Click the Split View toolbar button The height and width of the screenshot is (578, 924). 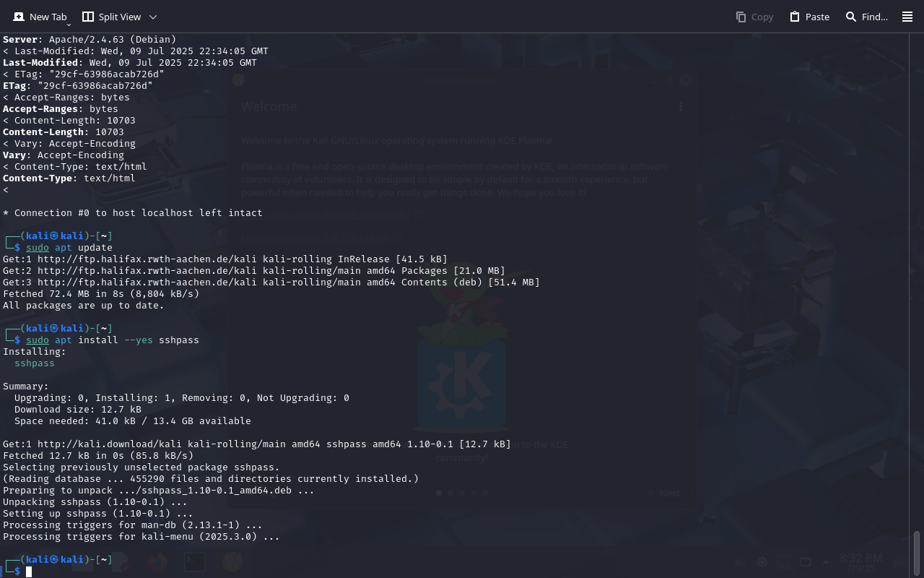[x=112, y=17]
